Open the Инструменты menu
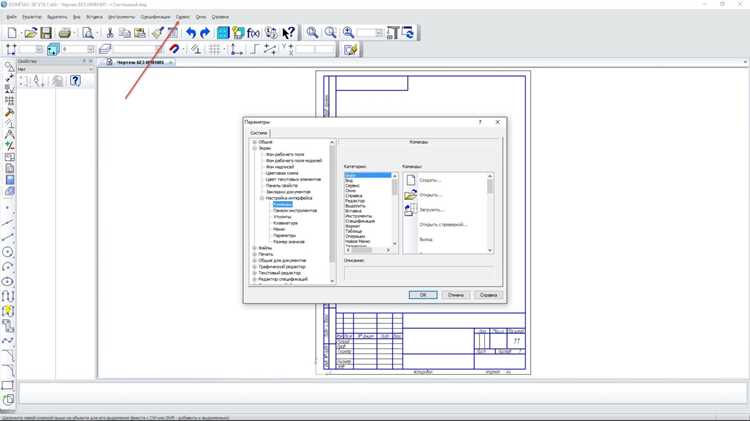Image resolution: width=750 pixels, height=421 pixels. click(121, 17)
